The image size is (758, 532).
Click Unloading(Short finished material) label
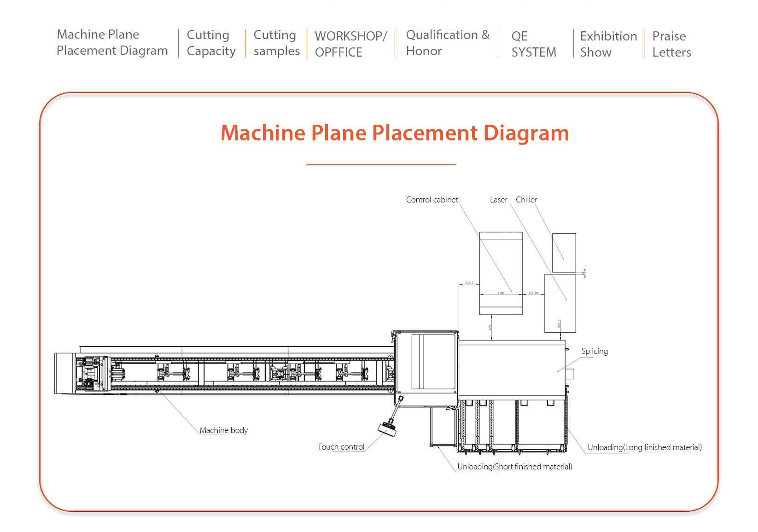pyautogui.click(x=515, y=467)
